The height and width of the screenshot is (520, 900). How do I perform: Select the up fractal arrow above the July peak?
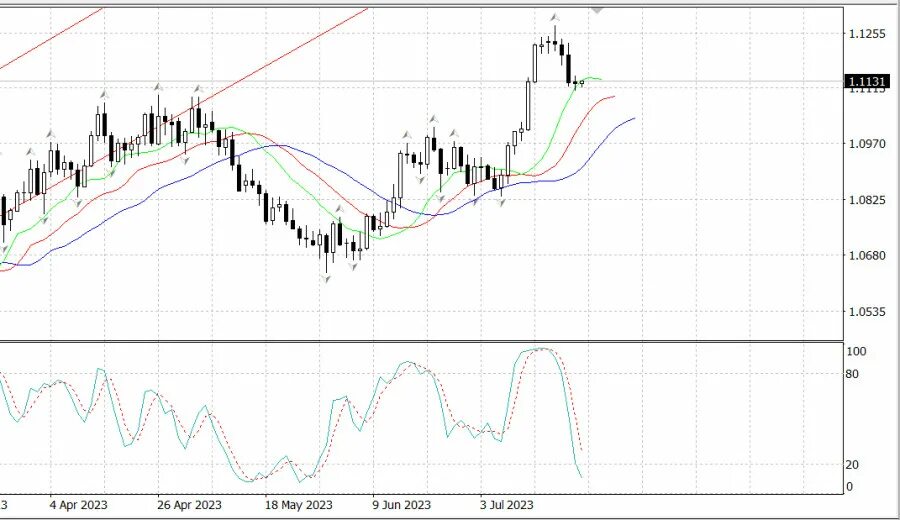(x=554, y=17)
